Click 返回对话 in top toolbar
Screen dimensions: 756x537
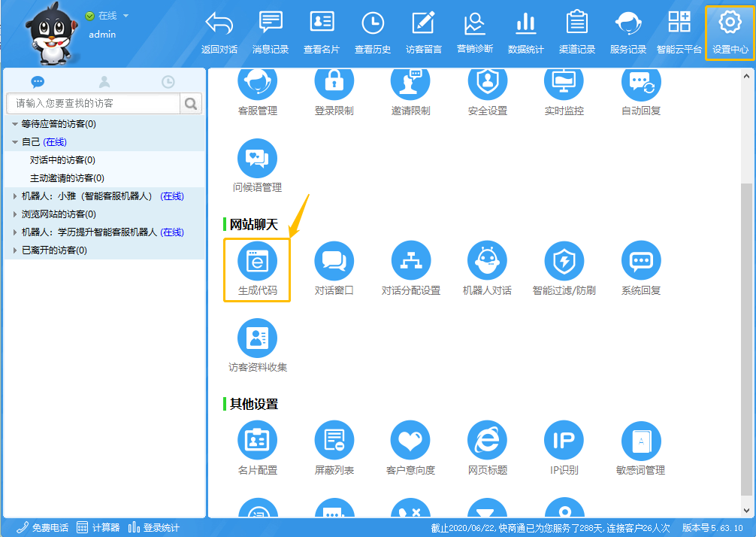coord(219,32)
